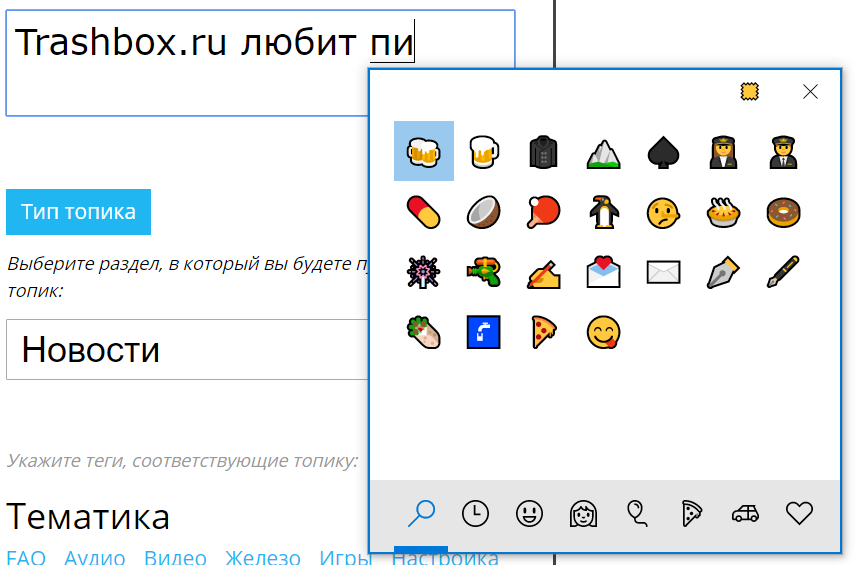This screenshot has width=862, height=565.
Task: Choose the donut emoji
Action: [x=783, y=212]
